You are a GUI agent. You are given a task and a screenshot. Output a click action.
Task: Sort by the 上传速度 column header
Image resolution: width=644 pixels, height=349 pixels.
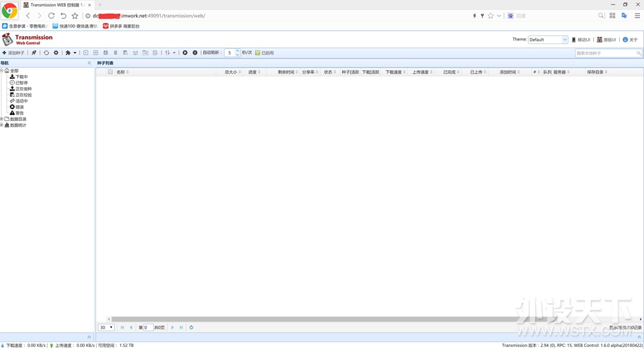pyautogui.click(x=422, y=72)
